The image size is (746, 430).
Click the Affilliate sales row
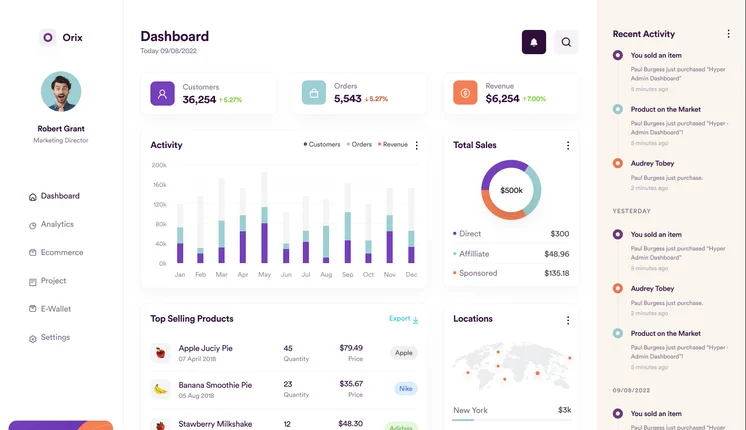click(x=511, y=254)
